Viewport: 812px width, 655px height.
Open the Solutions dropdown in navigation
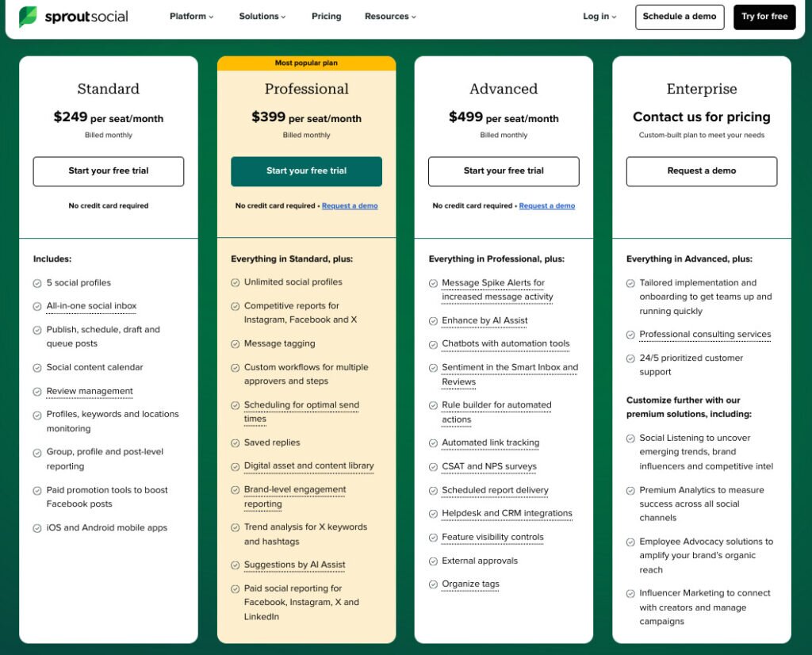coord(262,17)
